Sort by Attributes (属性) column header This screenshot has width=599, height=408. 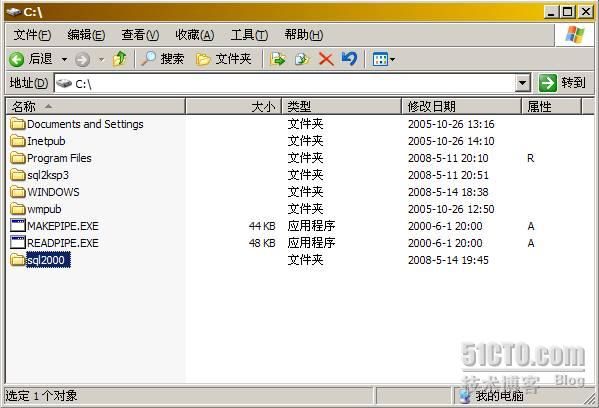[x=552, y=106]
